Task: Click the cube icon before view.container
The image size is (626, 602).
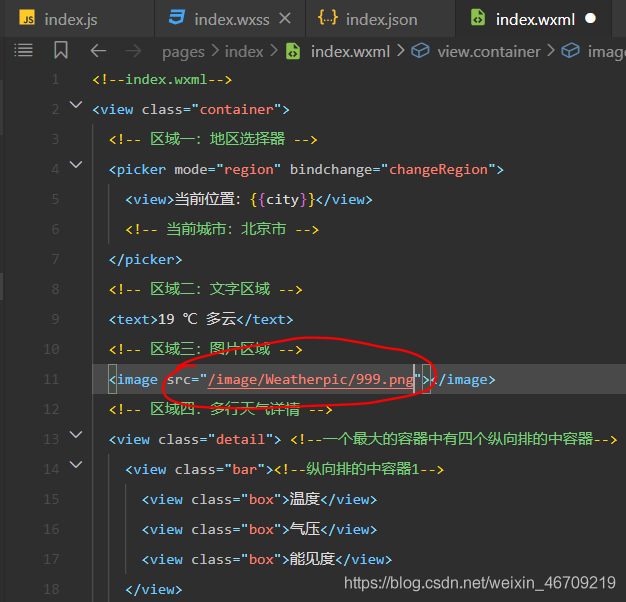Action: pos(420,51)
